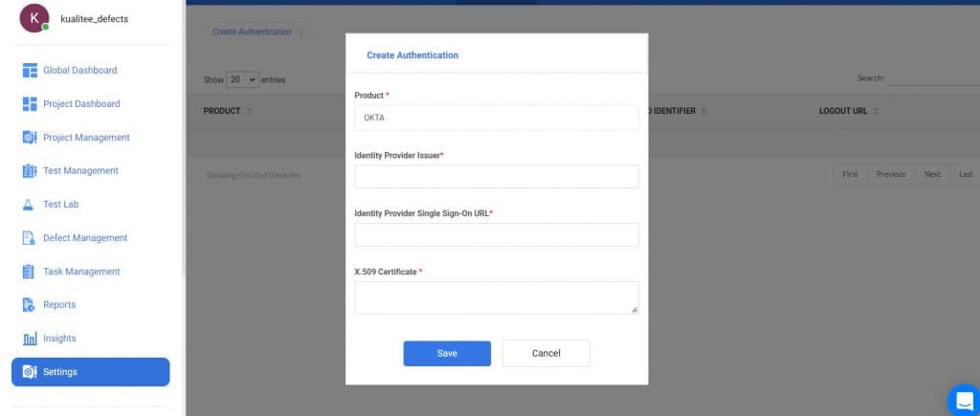Click the LOGOUT URL column header
This screenshot has height=416, width=980.
[843, 111]
